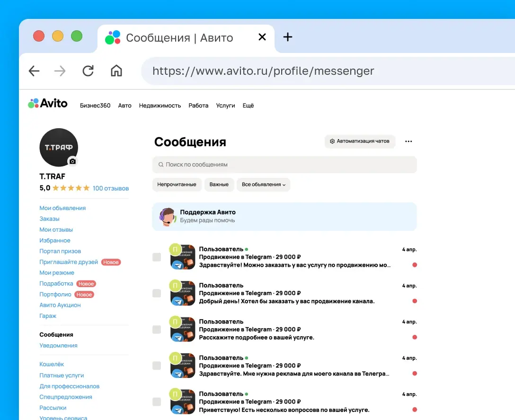Open the Ещё menu in header
The image size is (515, 420).
(249, 105)
